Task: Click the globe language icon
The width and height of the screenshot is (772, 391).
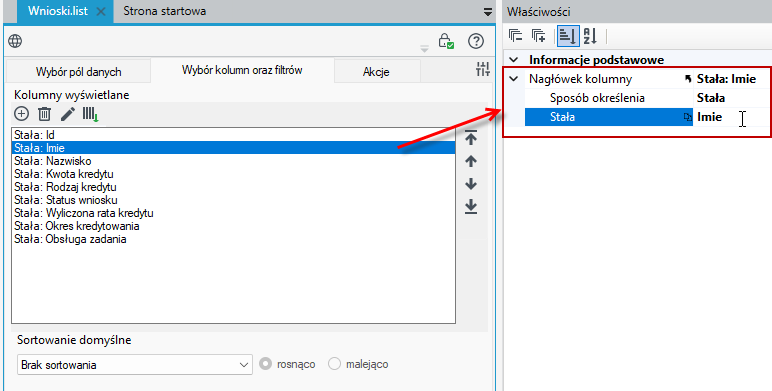Action: 15,41
